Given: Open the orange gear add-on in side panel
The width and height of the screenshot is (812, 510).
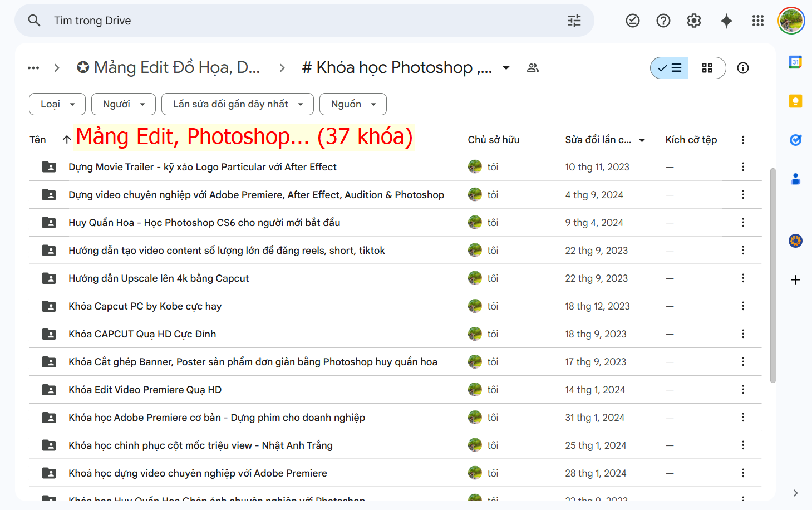Looking at the screenshot, I should pyautogui.click(x=795, y=241).
